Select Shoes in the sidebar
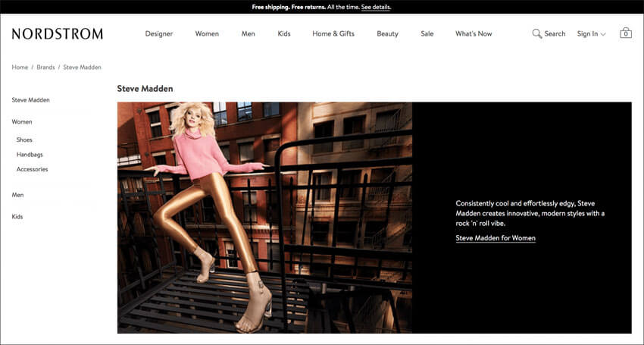This screenshot has width=644, height=345. coord(24,140)
